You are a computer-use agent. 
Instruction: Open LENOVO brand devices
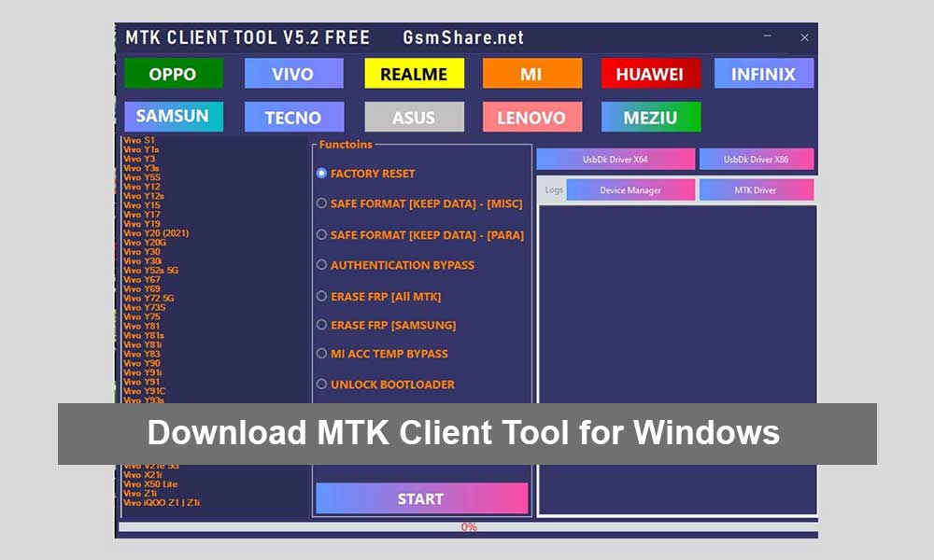pyautogui.click(x=532, y=117)
